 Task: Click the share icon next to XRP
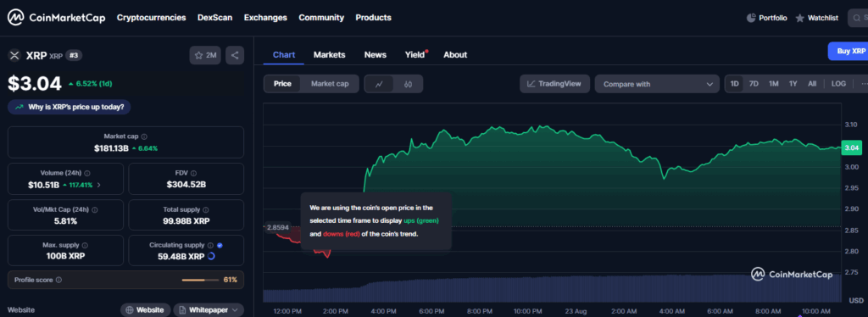click(x=235, y=55)
